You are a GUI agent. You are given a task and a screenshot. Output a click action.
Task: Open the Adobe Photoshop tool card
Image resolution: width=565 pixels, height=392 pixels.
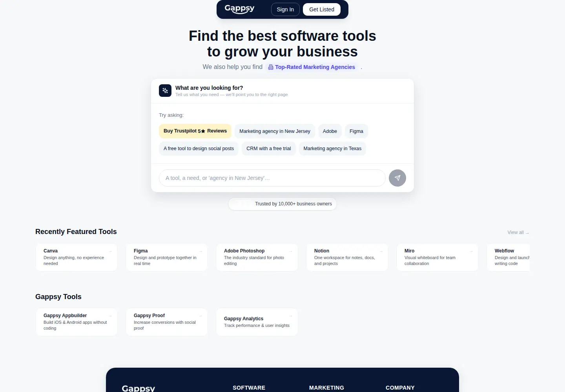pyautogui.click(x=257, y=257)
